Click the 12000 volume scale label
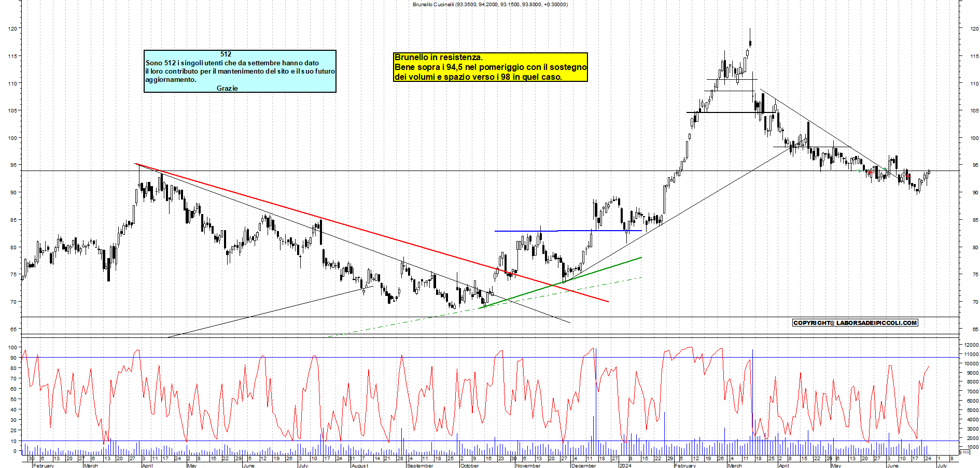This screenshot has height=468, width=980. point(971,345)
